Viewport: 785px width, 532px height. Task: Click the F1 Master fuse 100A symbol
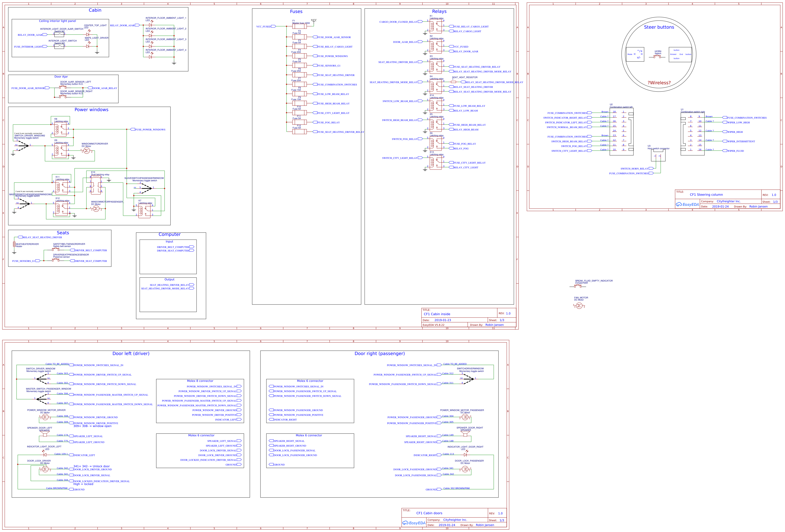(299, 26)
